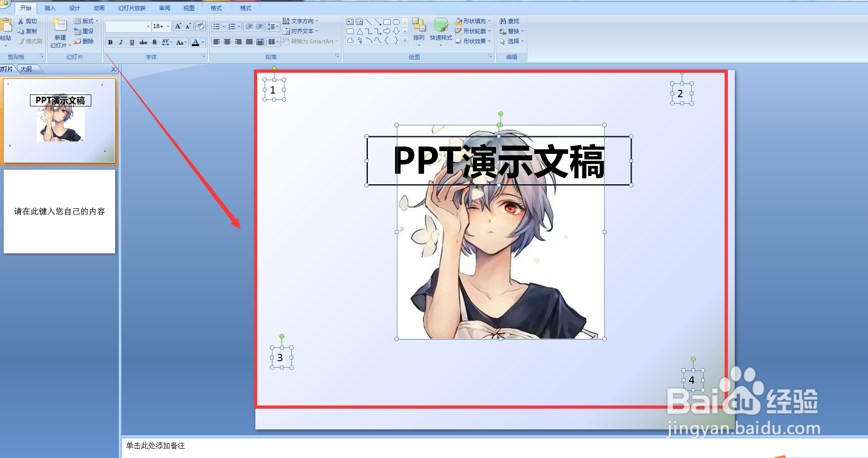Align text left
868x458 pixels.
click(x=216, y=42)
